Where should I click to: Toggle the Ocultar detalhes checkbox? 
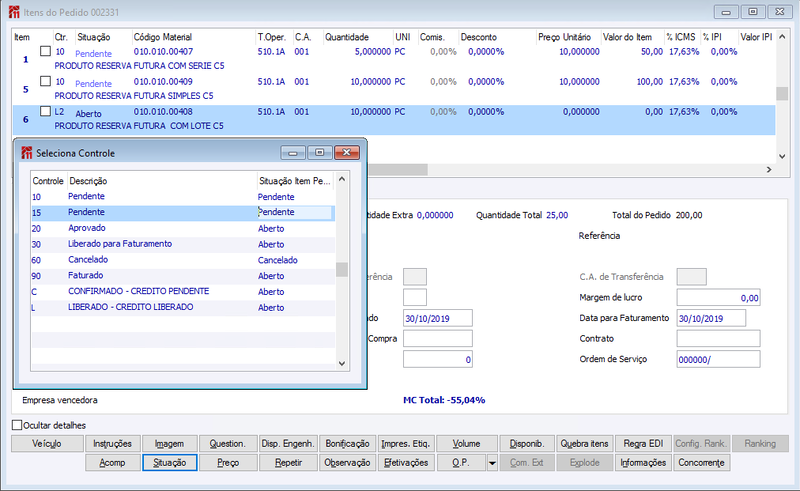(17, 425)
